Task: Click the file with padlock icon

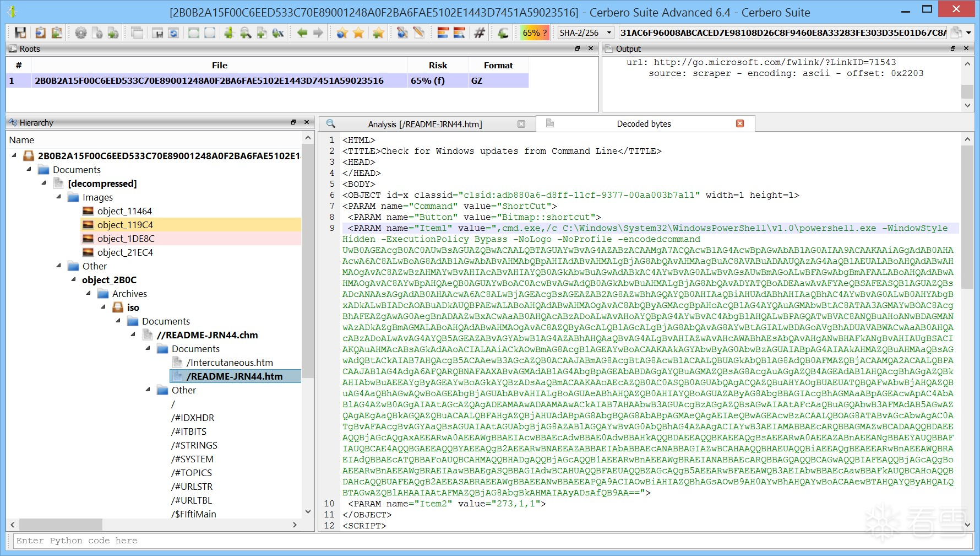Action: click(x=97, y=33)
